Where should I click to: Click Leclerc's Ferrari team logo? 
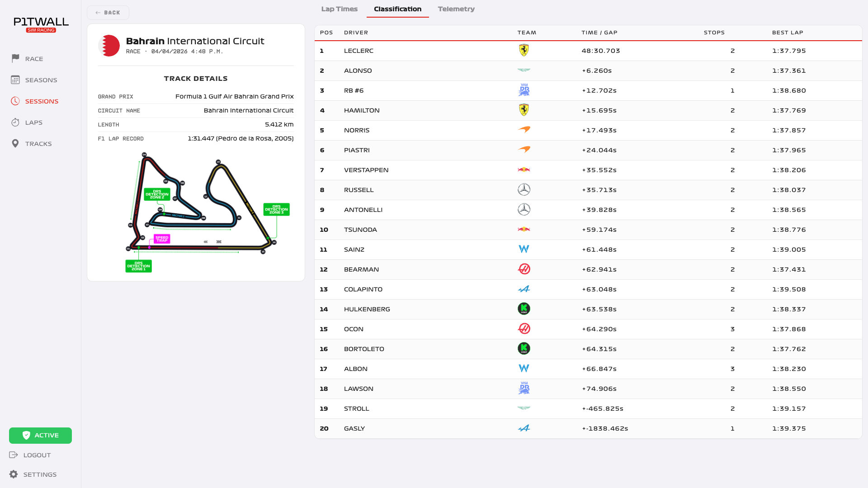point(524,51)
